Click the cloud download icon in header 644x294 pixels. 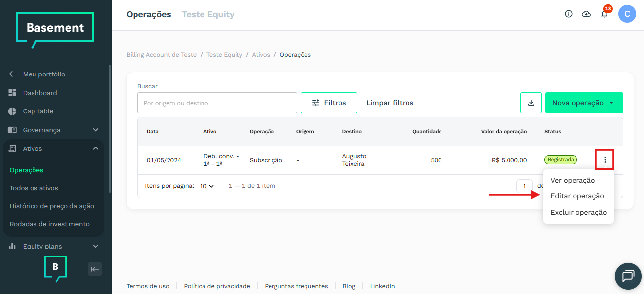coord(586,14)
